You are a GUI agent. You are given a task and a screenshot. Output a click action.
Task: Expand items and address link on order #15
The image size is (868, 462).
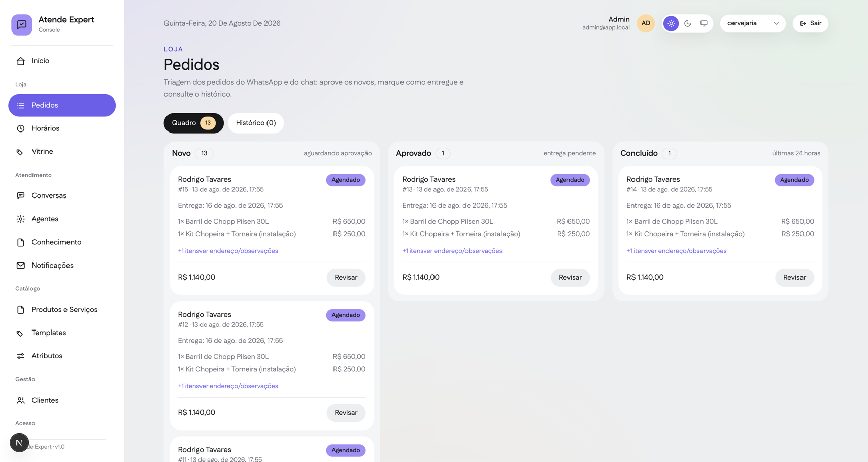(x=228, y=251)
